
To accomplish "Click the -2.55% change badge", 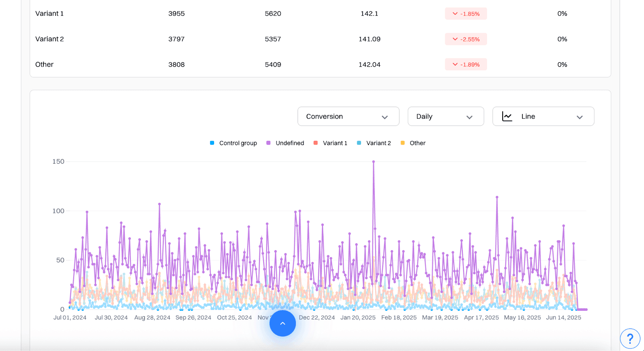I will coord(466,39).
